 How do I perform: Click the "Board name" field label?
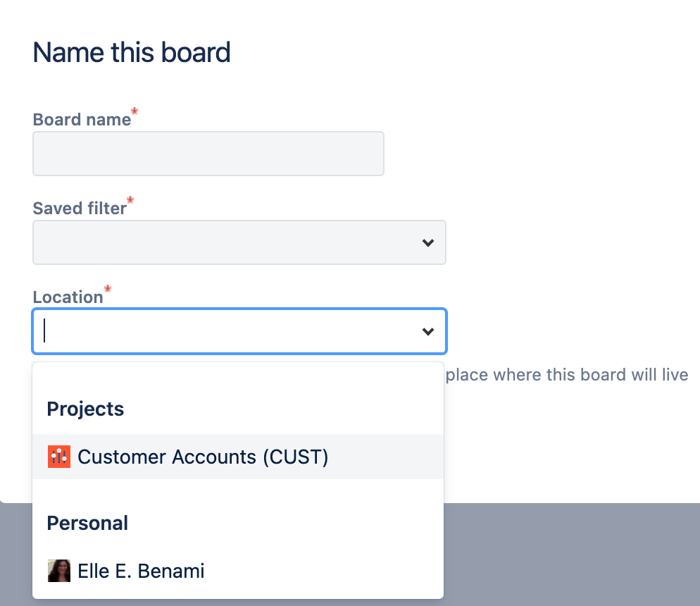[82, 120]
